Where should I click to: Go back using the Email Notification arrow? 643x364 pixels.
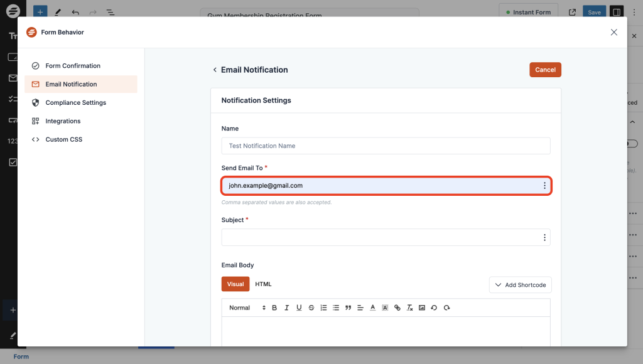215,70
